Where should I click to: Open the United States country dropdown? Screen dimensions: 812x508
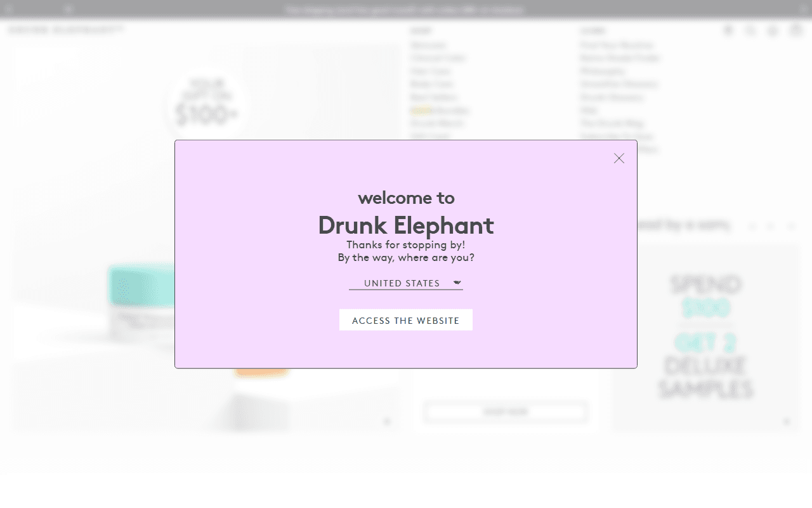pyautogui.click(x=406, y=283)
